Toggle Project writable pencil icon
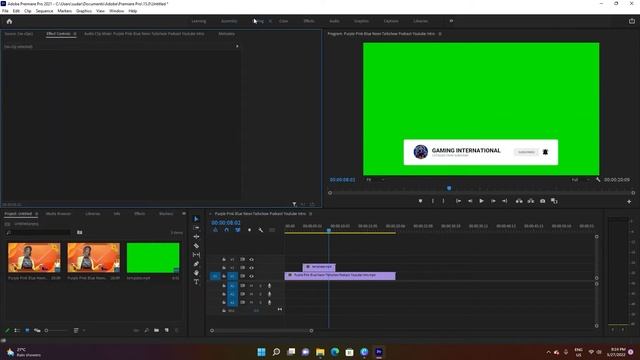 coord(7,330)
